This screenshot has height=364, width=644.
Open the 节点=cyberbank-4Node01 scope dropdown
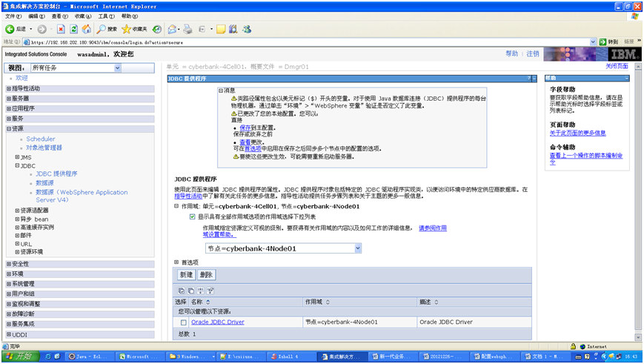358,248
